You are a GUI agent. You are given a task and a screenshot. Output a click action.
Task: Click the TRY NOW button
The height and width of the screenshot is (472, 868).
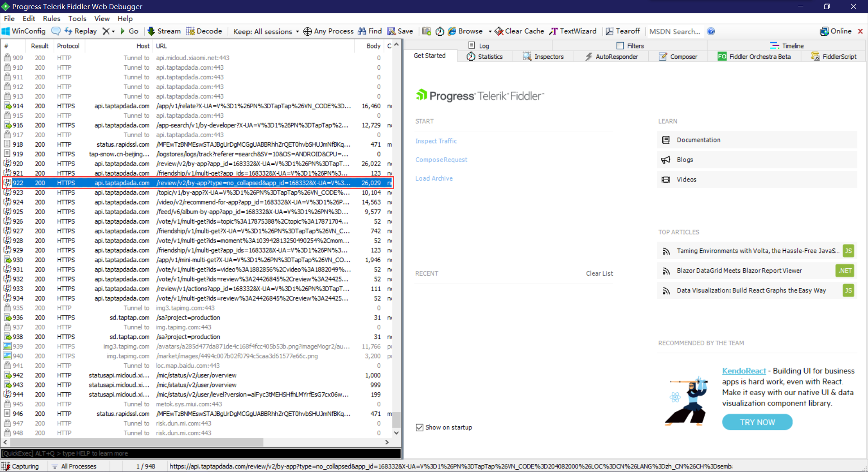click(x=757, y=422)
